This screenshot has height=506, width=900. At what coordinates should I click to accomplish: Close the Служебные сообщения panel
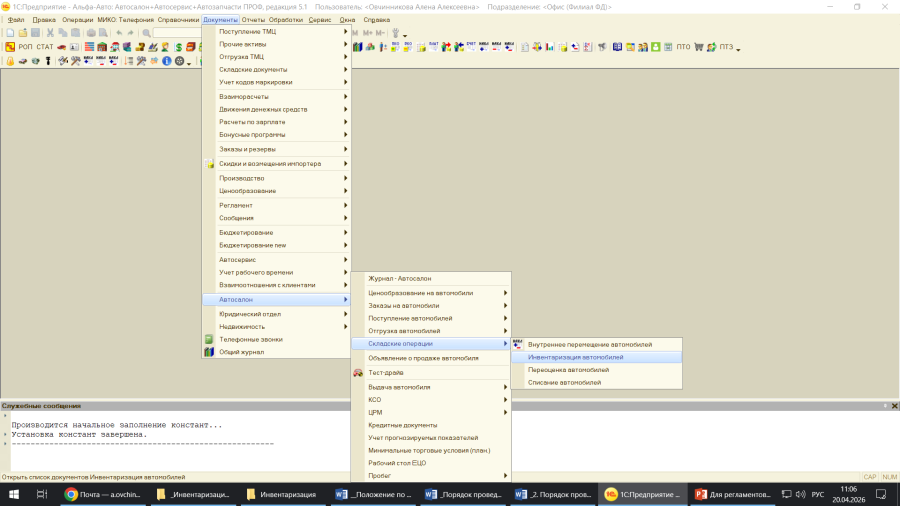[x=894, y=406]
